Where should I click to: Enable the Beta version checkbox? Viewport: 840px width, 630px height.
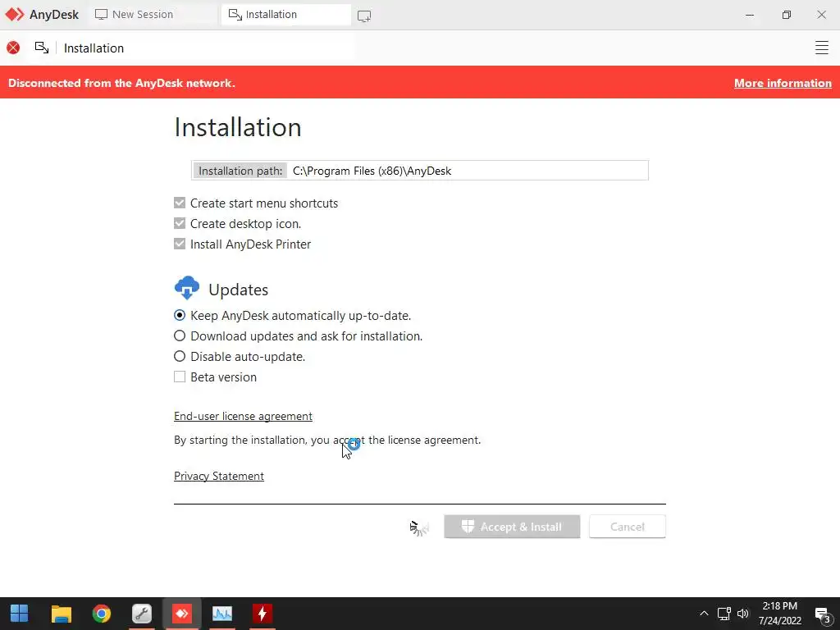pyautogui.click(x=180, y=377)
